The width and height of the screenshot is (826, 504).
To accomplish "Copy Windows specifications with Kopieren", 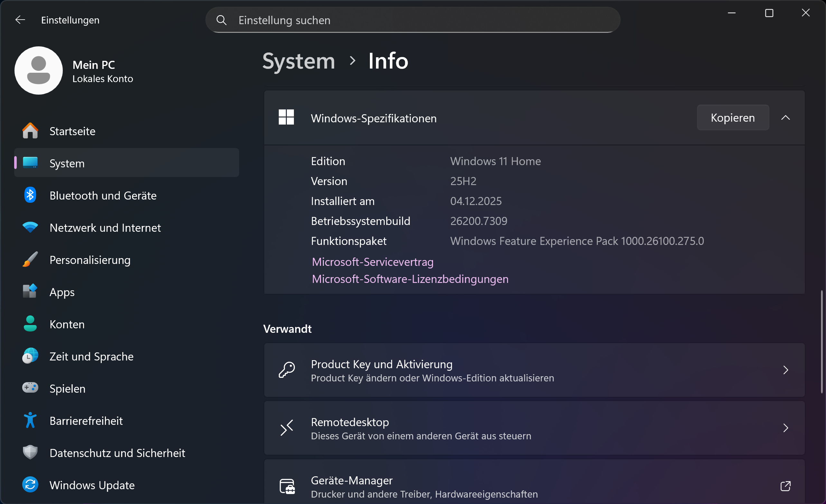I will tap(732, 117).
